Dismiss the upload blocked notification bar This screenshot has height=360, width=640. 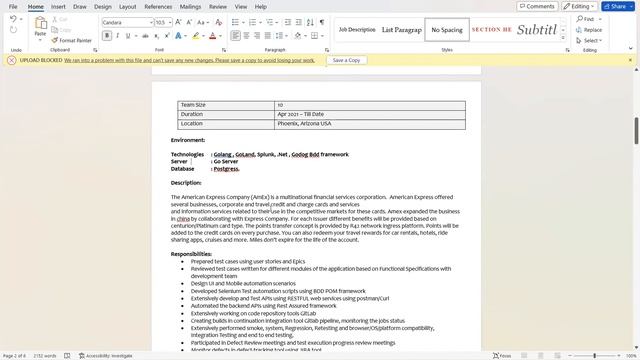(x=630, y=60)
